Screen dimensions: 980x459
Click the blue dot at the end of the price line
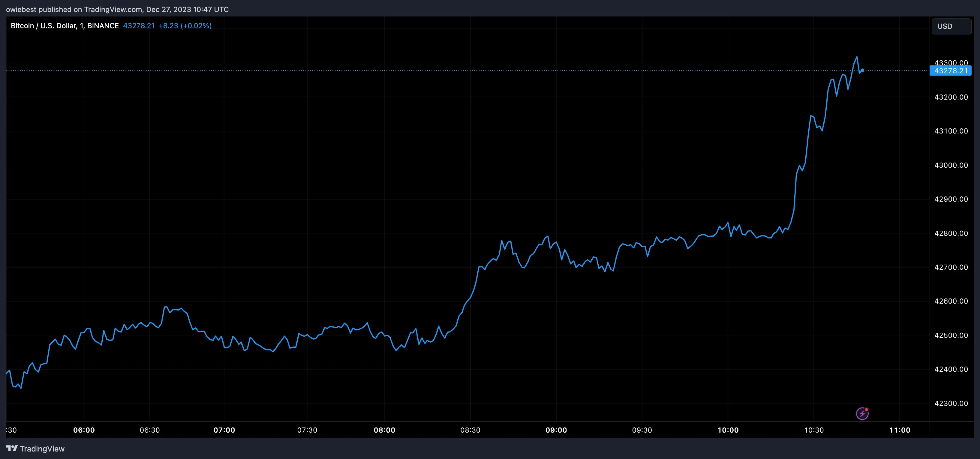point(862,70)
